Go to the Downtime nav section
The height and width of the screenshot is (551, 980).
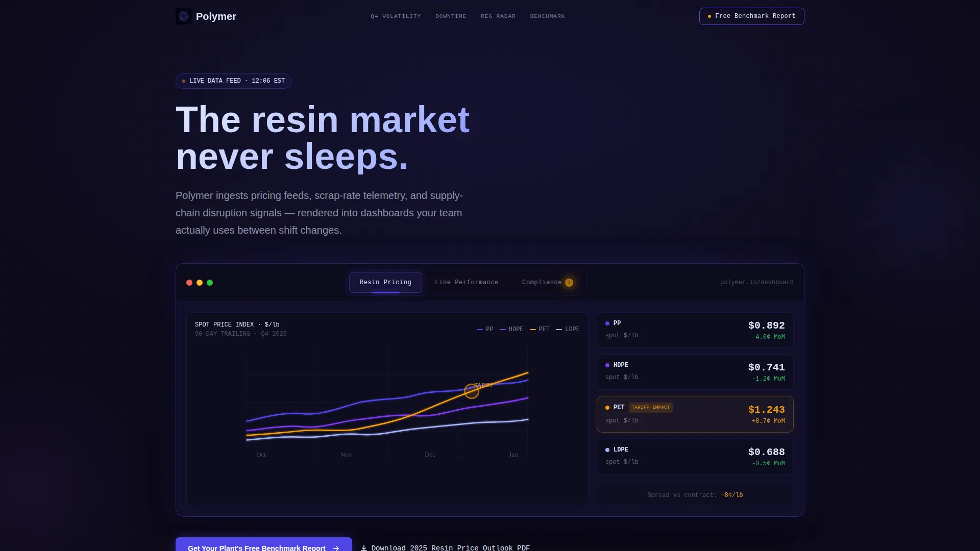(x=451, y=16)
